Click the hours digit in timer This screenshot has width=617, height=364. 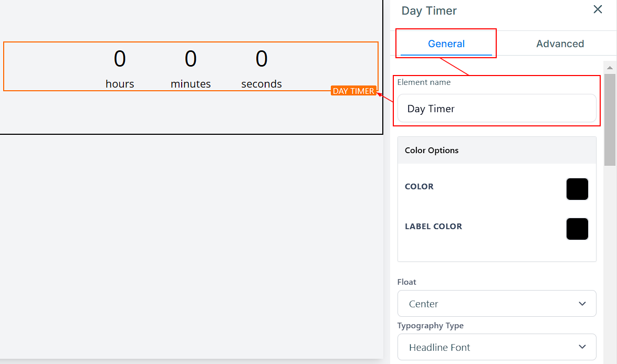click(120, 59)
